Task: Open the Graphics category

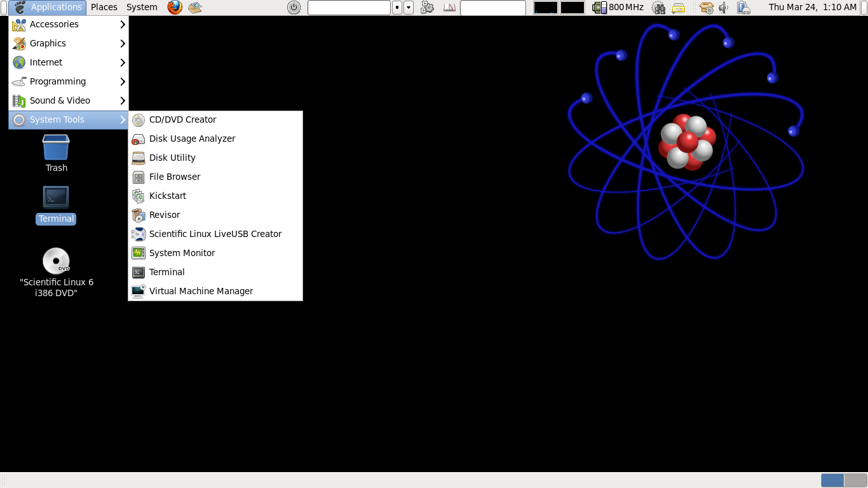Action: (x=69, y=43)
